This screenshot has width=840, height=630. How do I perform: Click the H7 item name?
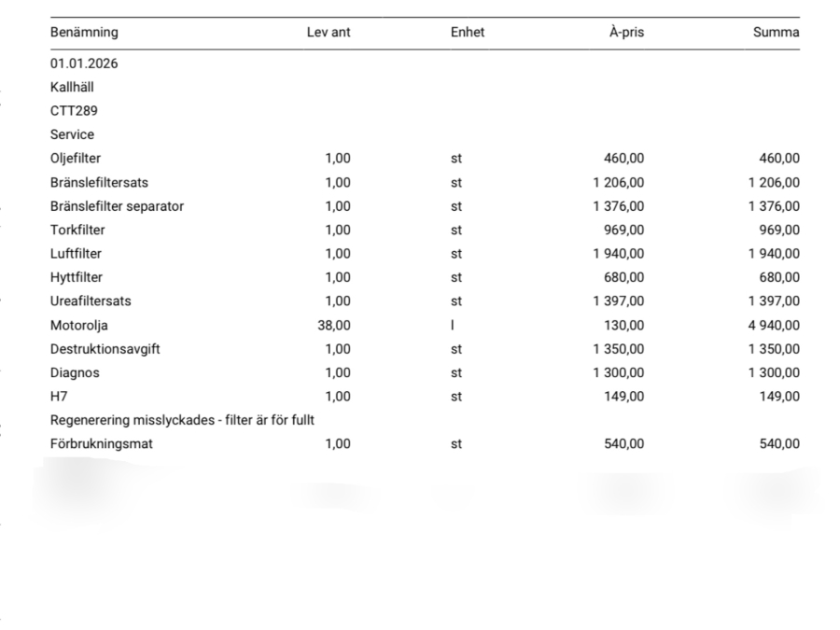tap(59, 396)
